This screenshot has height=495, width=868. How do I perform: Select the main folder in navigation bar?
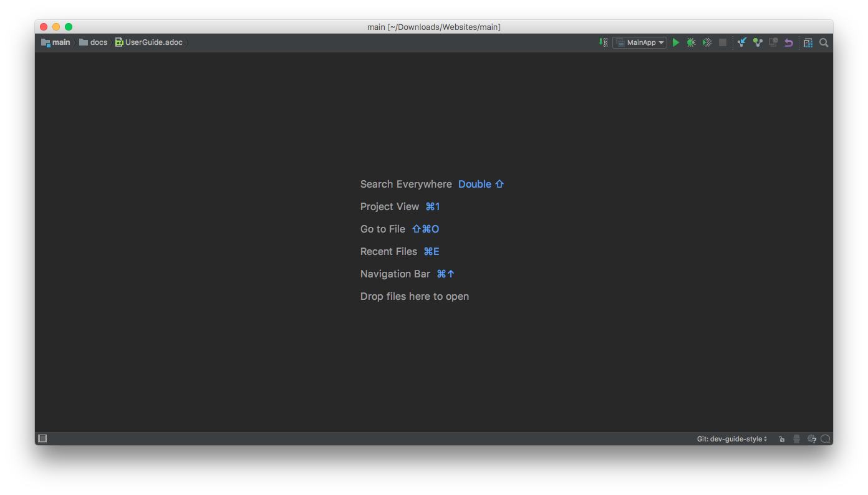point(55,42)
